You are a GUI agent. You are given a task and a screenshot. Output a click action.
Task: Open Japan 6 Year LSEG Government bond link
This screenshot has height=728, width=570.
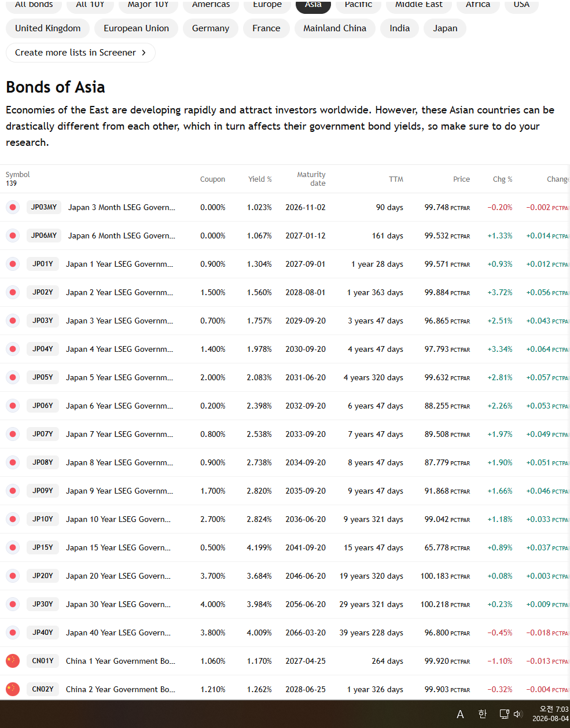click(x=119, y=406)
